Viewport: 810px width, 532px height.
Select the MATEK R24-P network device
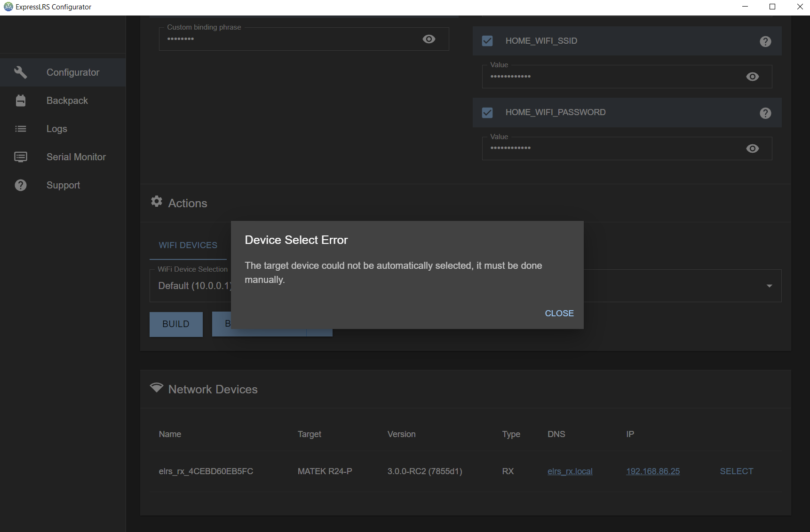736,471
